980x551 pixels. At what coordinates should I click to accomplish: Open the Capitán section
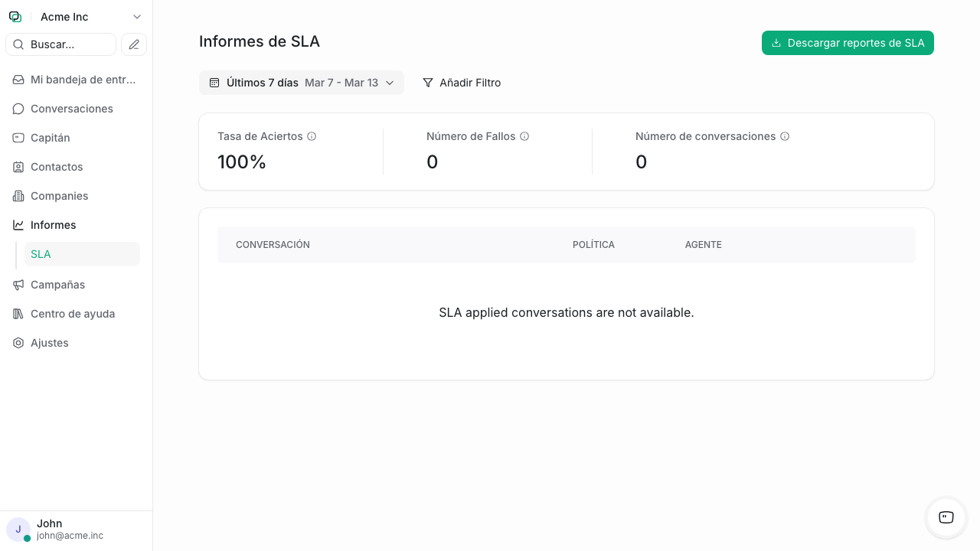(51, 138)
